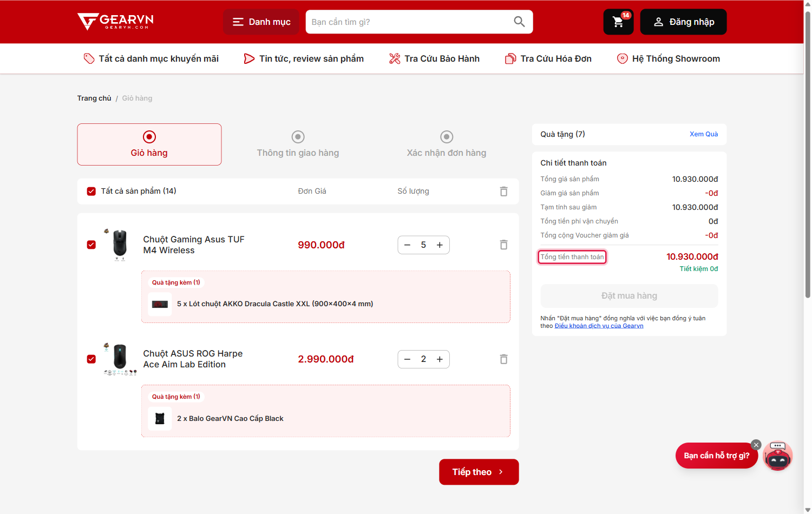
Task: Toggle the Tất cả sản phẩm checkbox
Action: (x=91, y=192)
